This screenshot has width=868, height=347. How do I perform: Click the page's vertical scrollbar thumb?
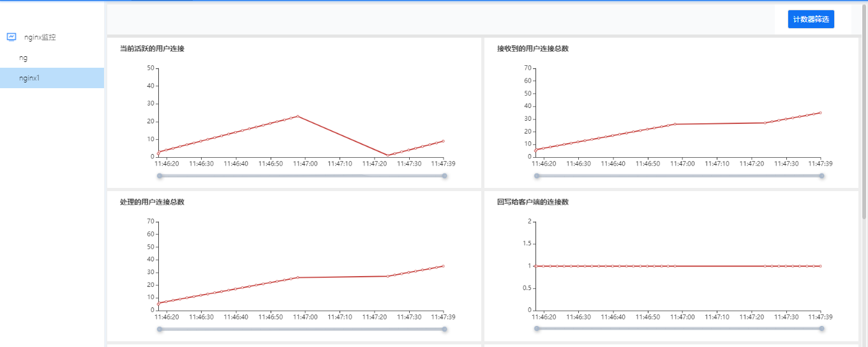point(864,109)
